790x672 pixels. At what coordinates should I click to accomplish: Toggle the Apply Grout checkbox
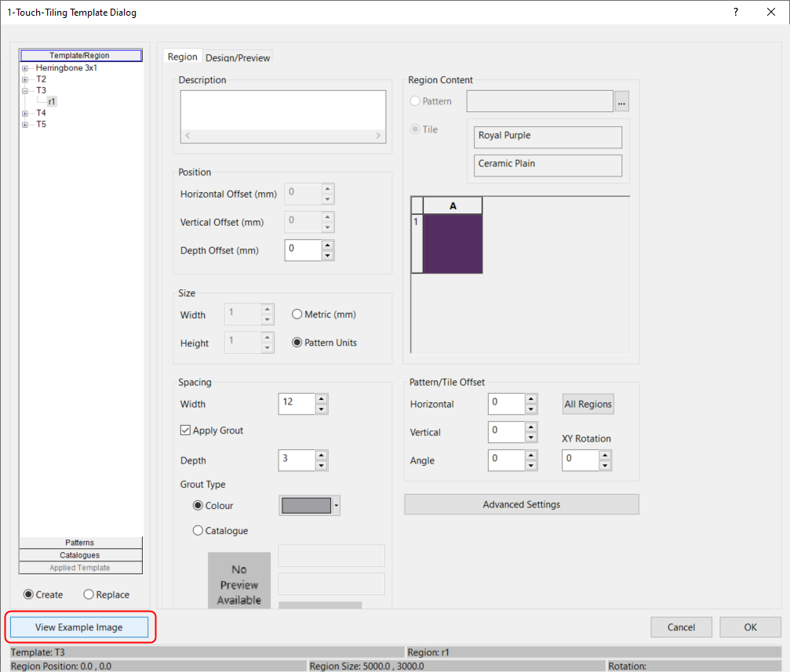tap(185, 430)
